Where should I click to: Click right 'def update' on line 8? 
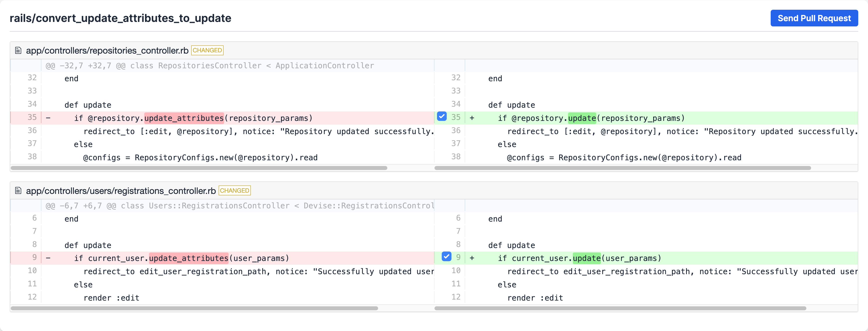click(x=512, y=245)
